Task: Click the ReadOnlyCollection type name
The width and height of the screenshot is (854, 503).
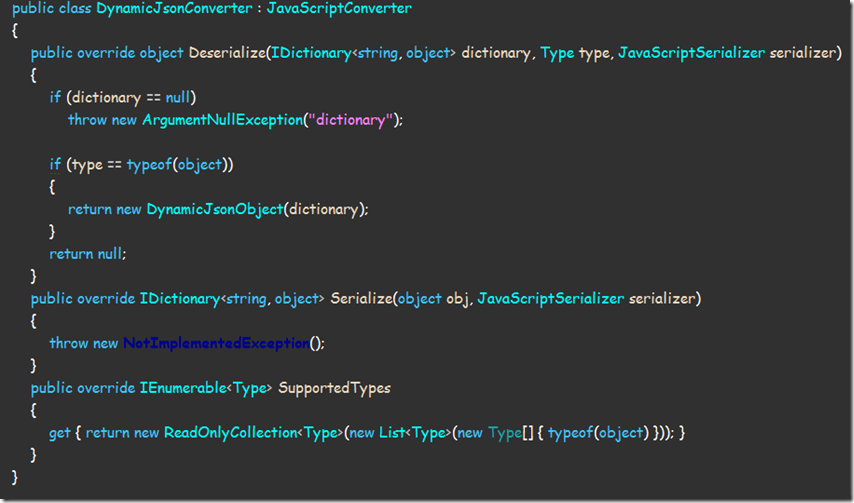Action: pyautogui.click(x=230, y=433)
